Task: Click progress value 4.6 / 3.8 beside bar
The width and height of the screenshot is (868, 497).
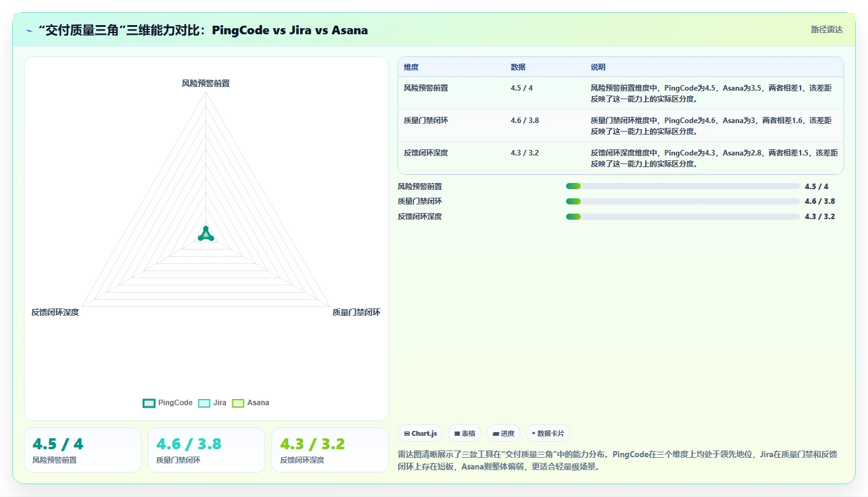Action: coord(820,201)
